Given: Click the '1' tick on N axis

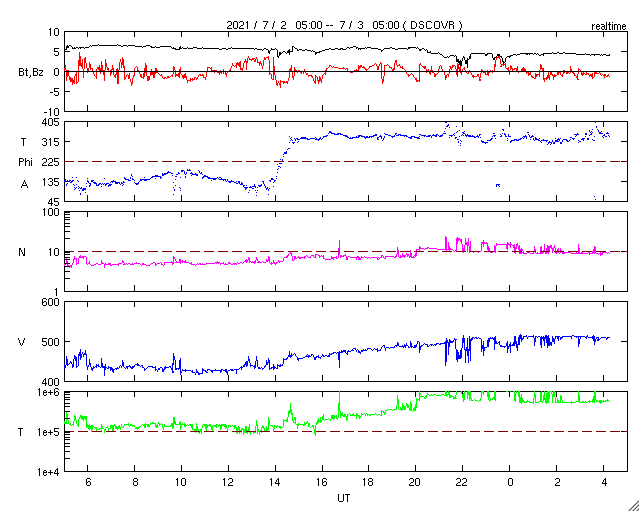Looking at the screenshot, I should tap(57, 292).
